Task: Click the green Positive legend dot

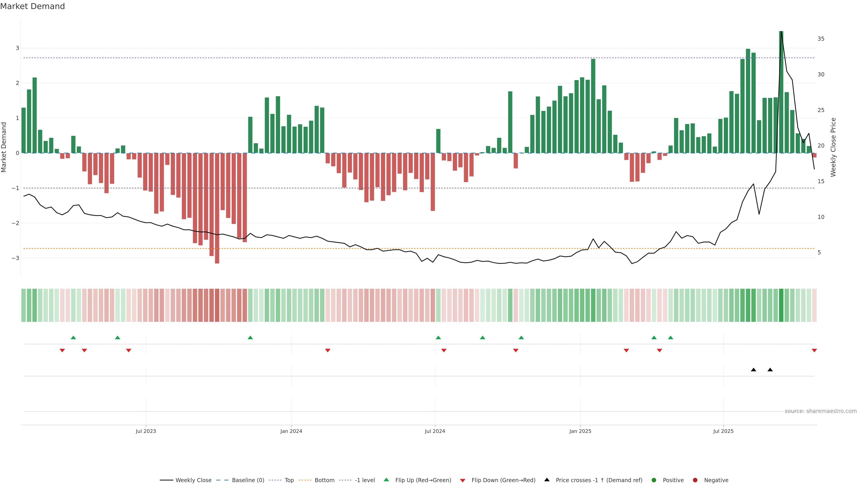Action: 654,480
